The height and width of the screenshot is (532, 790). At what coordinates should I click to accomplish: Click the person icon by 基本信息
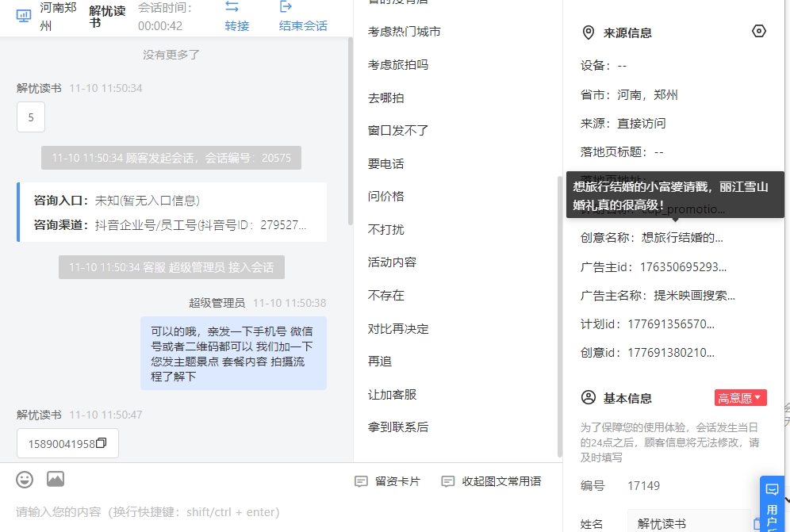click(x=588, y=397)
